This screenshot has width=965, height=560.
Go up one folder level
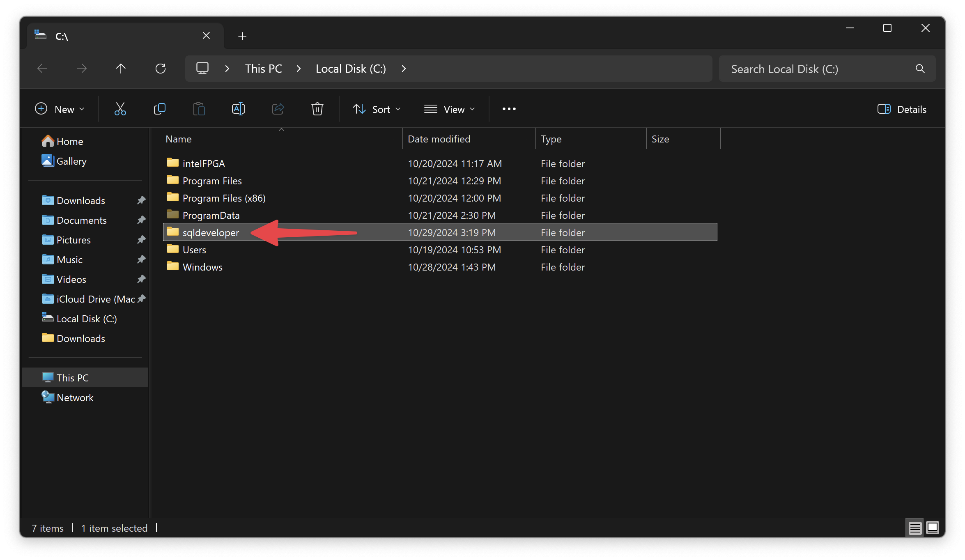[x=121, y=69]
